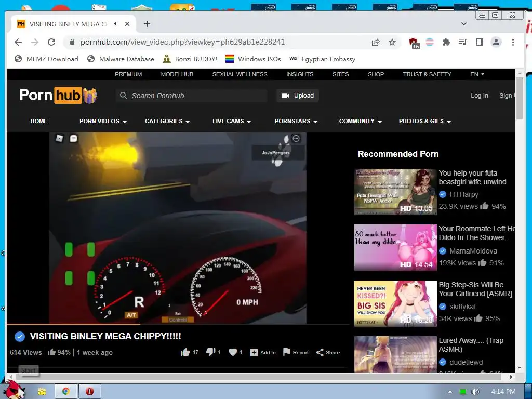
Task: Click the circled dots icon in video
Action: [296, 138]
